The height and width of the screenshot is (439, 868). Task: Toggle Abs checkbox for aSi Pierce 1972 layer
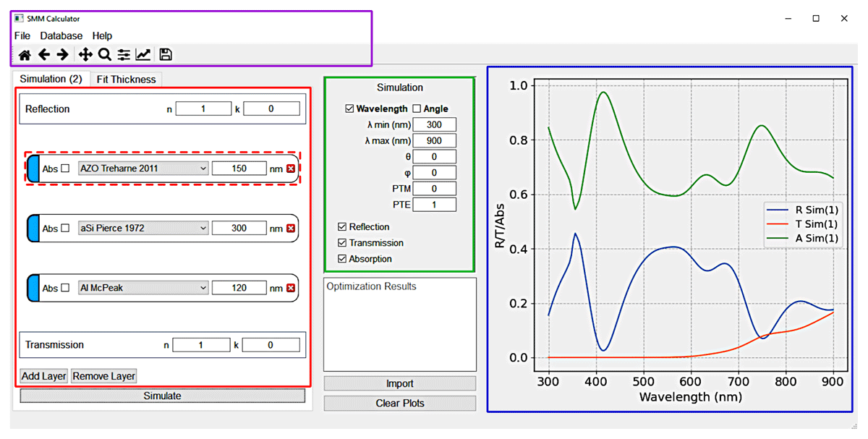(65, 229)
